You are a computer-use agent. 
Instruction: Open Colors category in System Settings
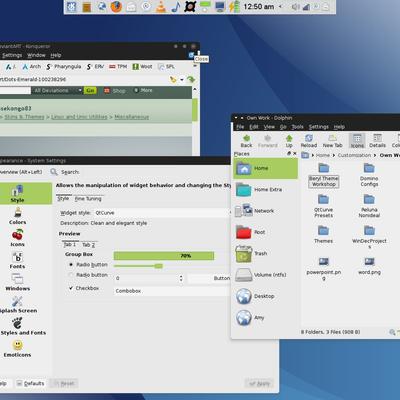click(x=17, y=216)
